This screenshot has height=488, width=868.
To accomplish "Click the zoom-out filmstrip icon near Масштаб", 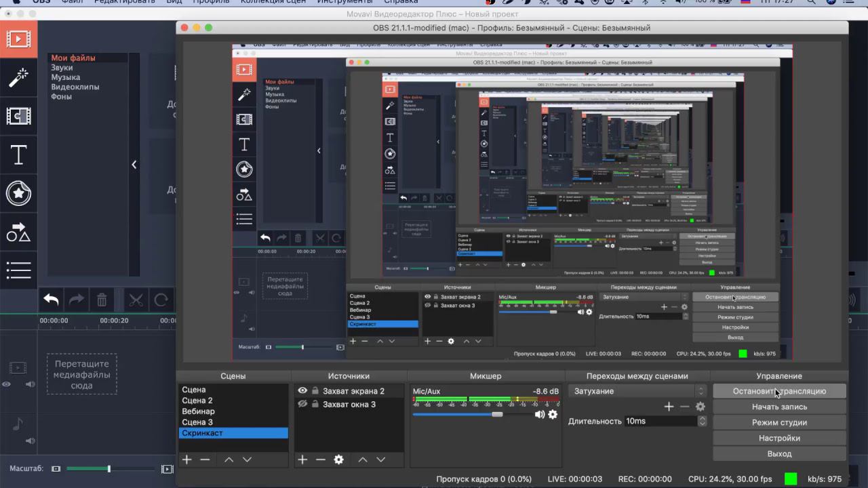I will [x=56, y=468].
